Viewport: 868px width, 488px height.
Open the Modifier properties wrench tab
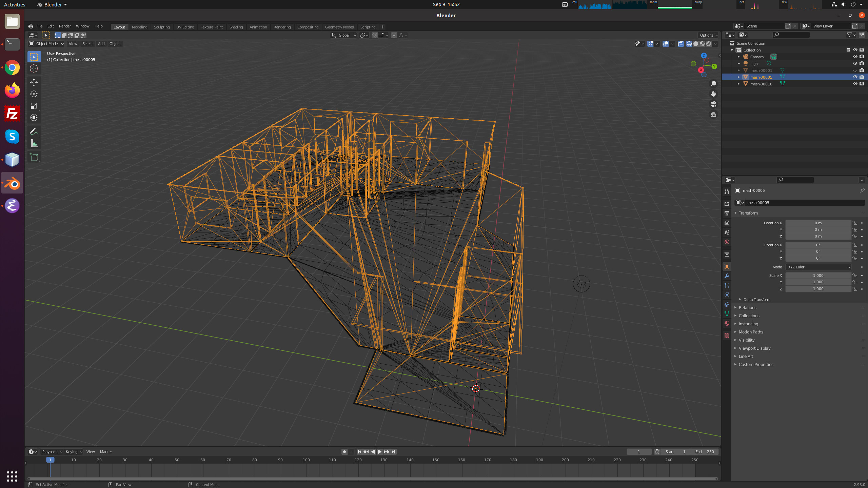click(x=727, y=276)
